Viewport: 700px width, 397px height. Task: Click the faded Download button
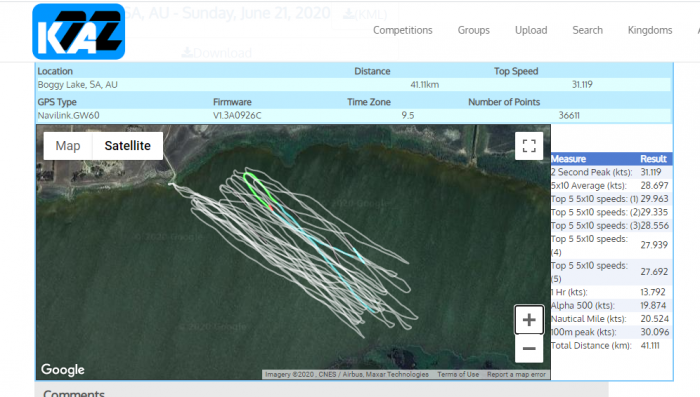pos(217,53)
